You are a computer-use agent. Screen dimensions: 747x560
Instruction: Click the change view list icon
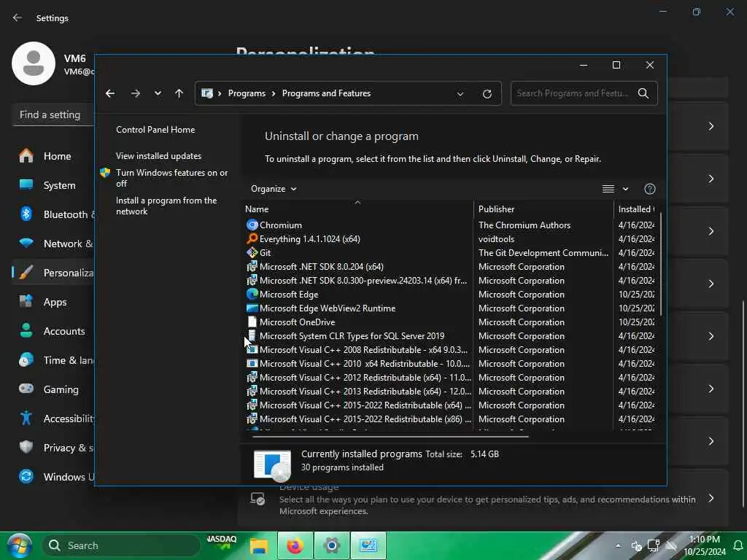click(x=608, y=189)
